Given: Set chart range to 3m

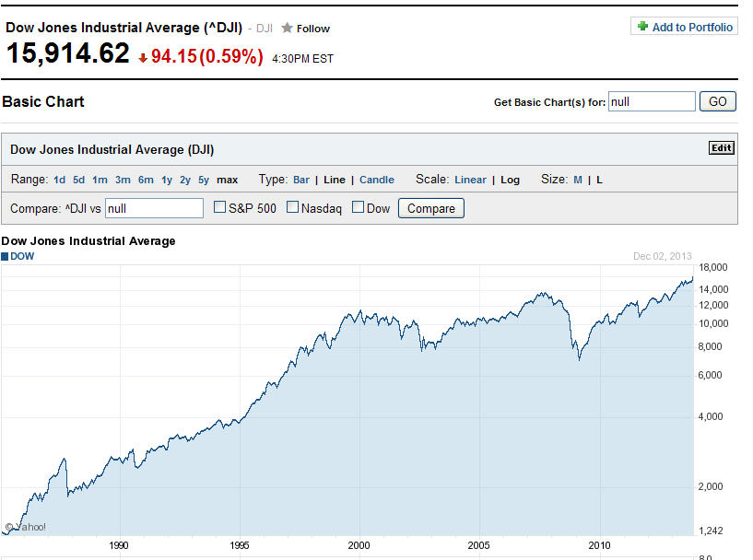Looking at the screenshot, I should point(123,180).
